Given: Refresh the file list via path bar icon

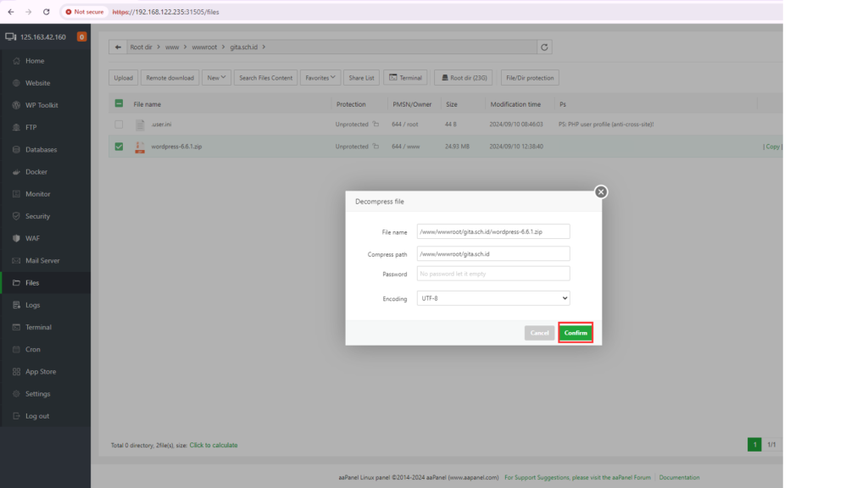Looking at the screenshot, I should point(545,47).
